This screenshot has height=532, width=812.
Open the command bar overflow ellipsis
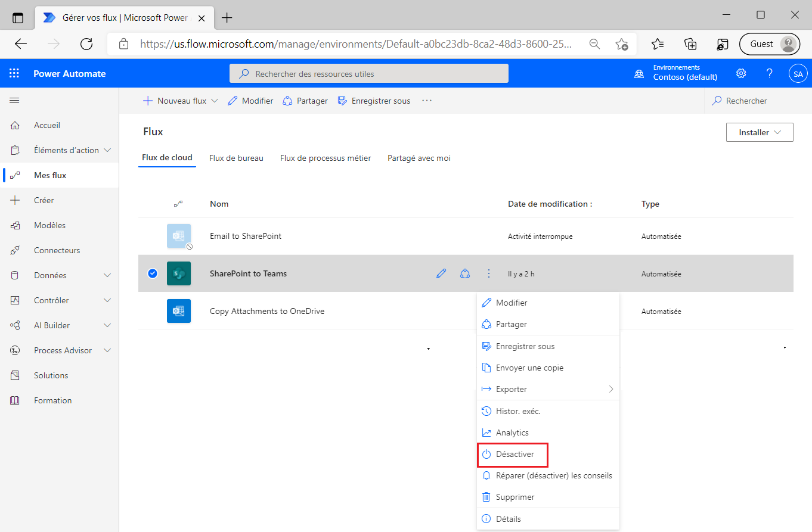point(426,101)
